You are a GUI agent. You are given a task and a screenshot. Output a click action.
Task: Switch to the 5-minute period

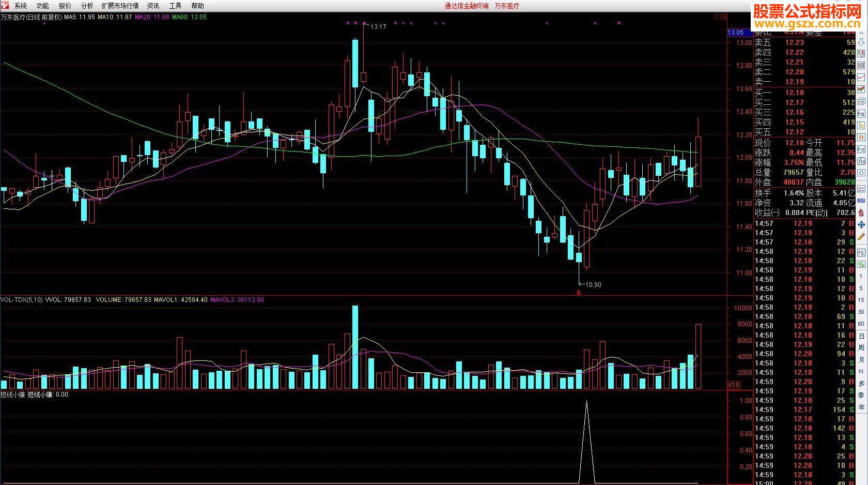pos(861,288)
